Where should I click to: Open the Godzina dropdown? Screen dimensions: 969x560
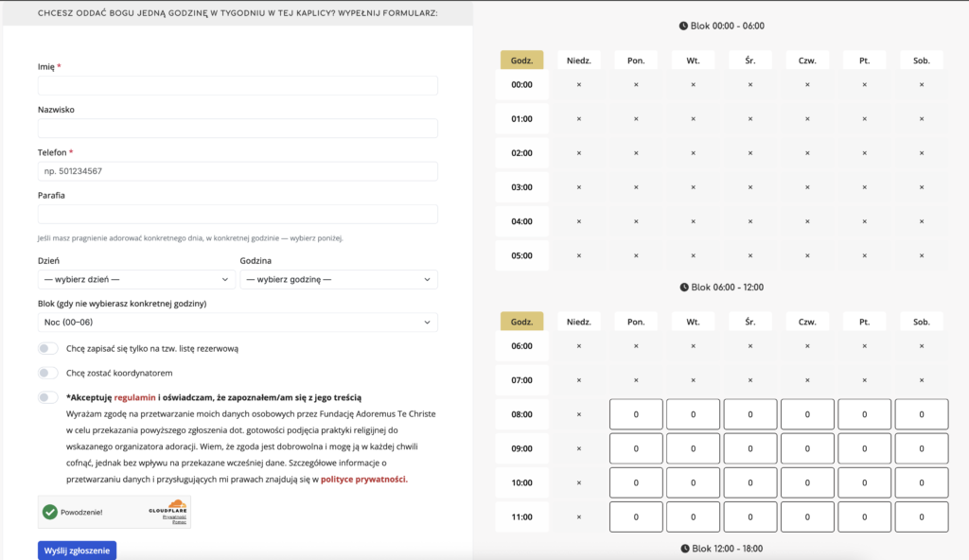[x=339, y=279]
